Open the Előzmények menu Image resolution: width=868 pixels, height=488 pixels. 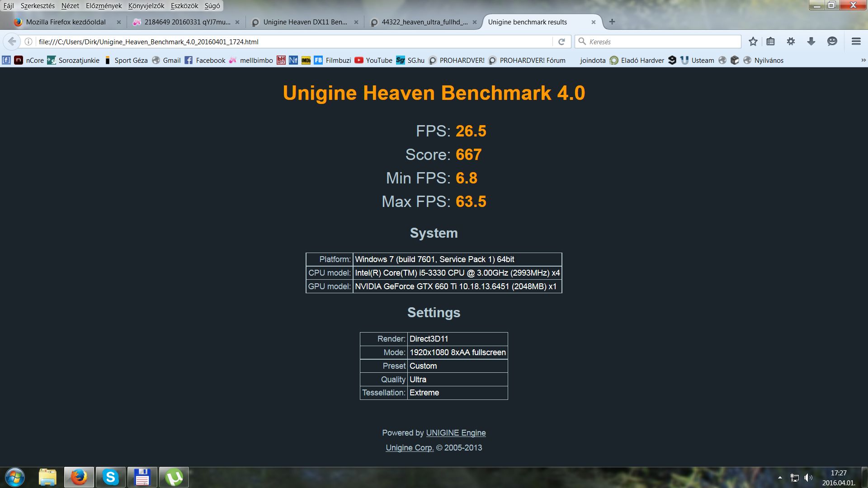click(x=104, y=6)
